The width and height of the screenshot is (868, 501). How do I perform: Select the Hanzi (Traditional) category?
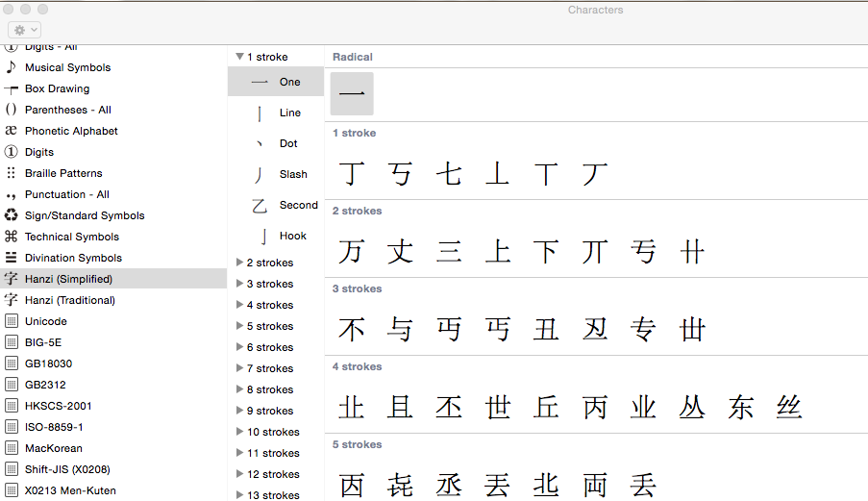click(69, 300)
